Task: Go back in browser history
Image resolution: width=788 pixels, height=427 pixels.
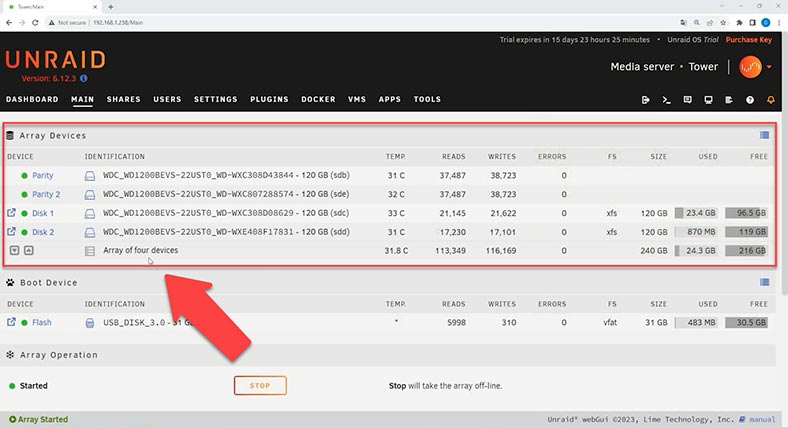Action: point(9,23)
